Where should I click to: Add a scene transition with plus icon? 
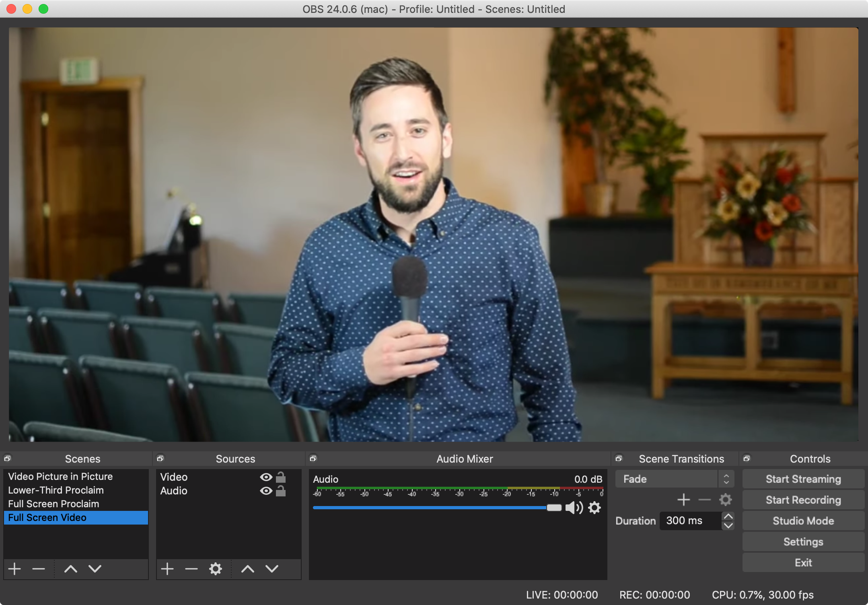(x=683, y=500)
